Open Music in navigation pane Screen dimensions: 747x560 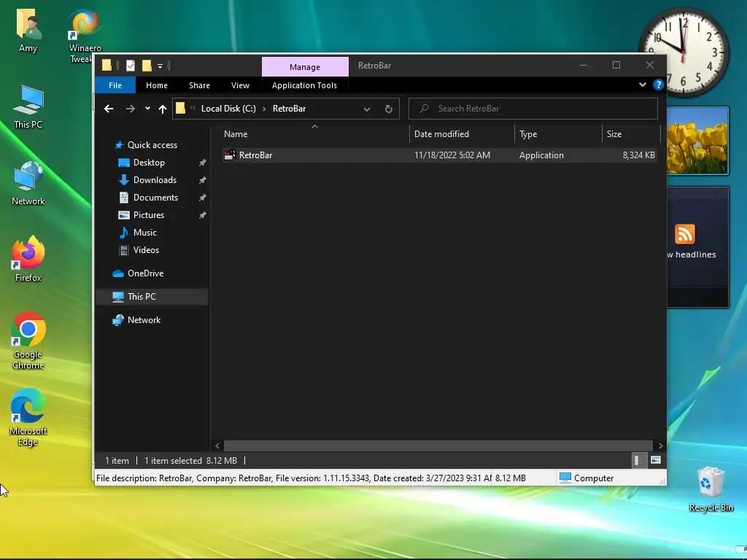pyautogui.click(x=137, y=233)
